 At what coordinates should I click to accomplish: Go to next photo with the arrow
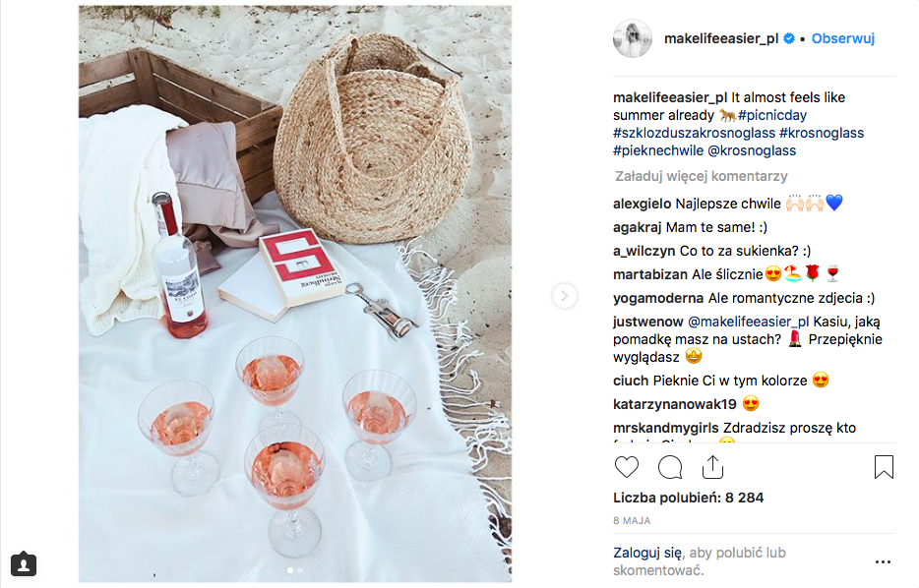click(565, 296)
